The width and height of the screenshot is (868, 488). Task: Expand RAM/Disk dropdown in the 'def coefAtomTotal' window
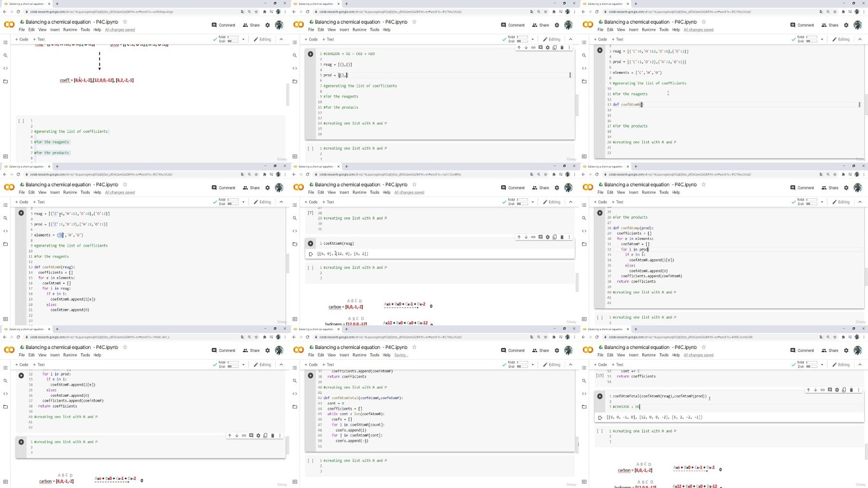532,365
